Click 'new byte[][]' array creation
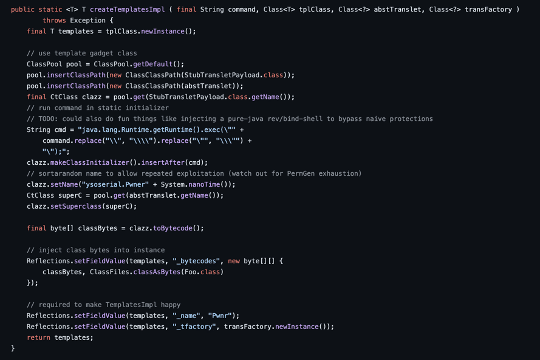This screenshot has width=540, height=360. point(251,261)
